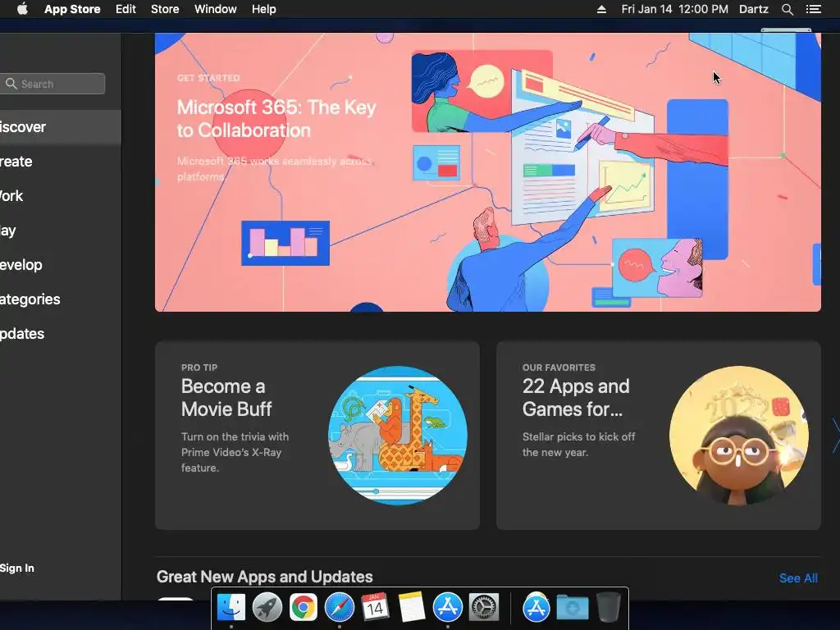Screen dimensions: 840x630
Task: Select Updates in the sidebar
Action: (x=61, y=333)
